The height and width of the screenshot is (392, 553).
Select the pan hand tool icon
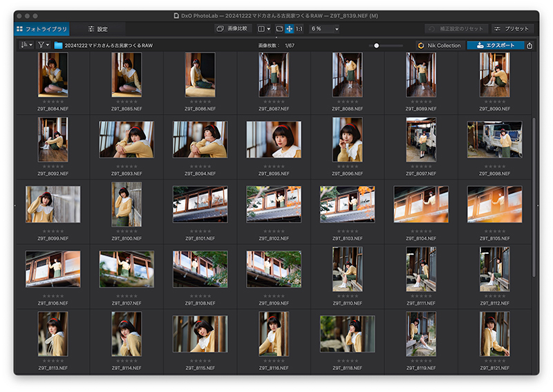pos(289,29)
